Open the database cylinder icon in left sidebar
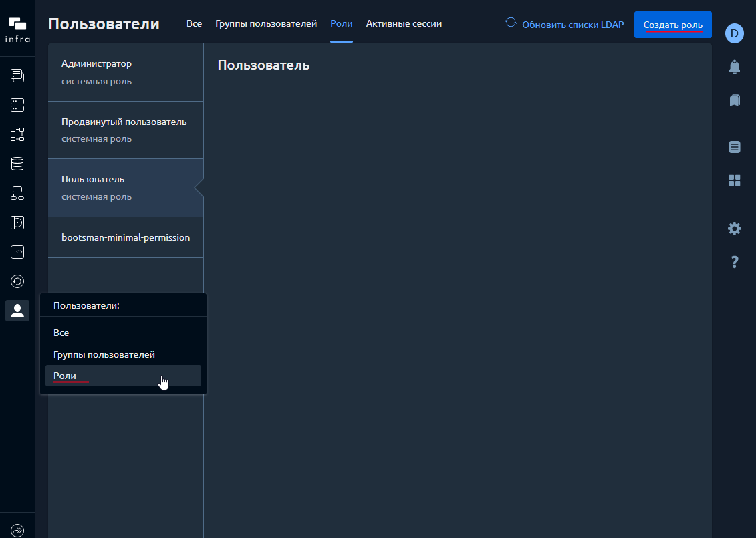The width and height of the screenshot is (756, 538). click(17, 164)
